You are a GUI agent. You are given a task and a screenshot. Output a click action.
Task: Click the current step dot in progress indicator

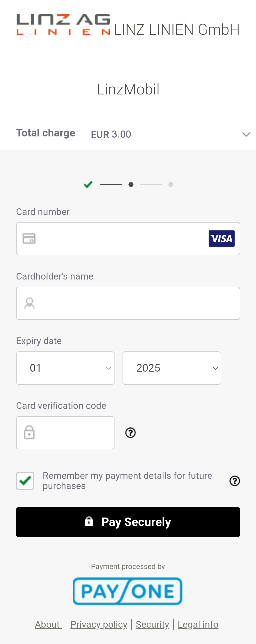pyautogui.click(x=131, y=185)
